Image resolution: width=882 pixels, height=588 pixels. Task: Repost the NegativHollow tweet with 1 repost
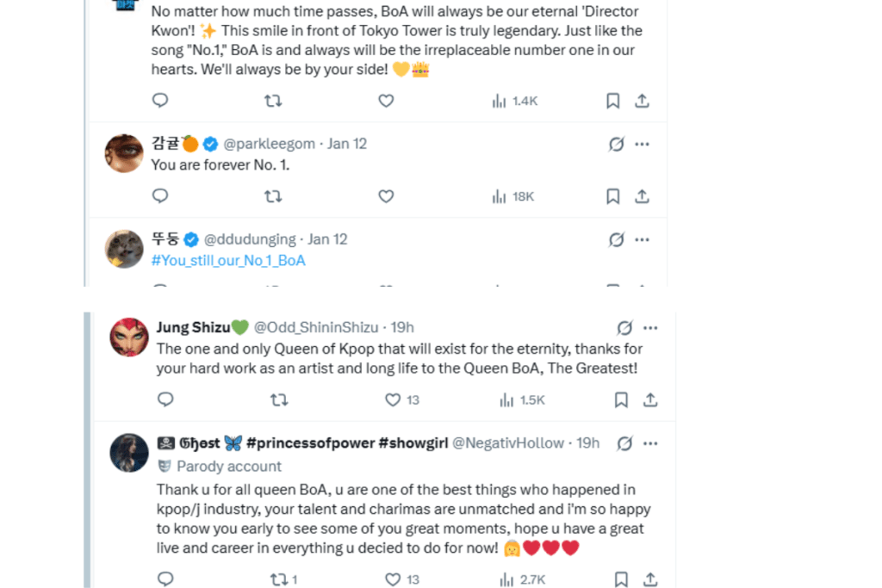tap(283, 579)
